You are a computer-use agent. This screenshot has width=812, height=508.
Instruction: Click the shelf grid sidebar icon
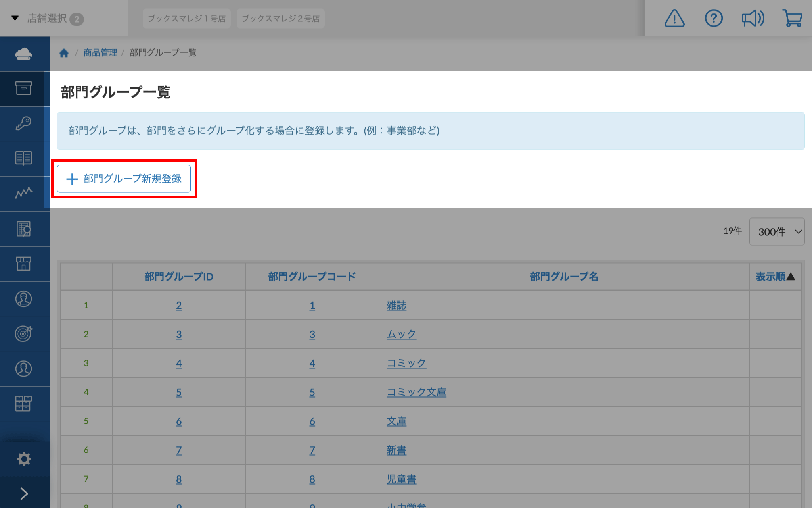click(x=23, y=404)
